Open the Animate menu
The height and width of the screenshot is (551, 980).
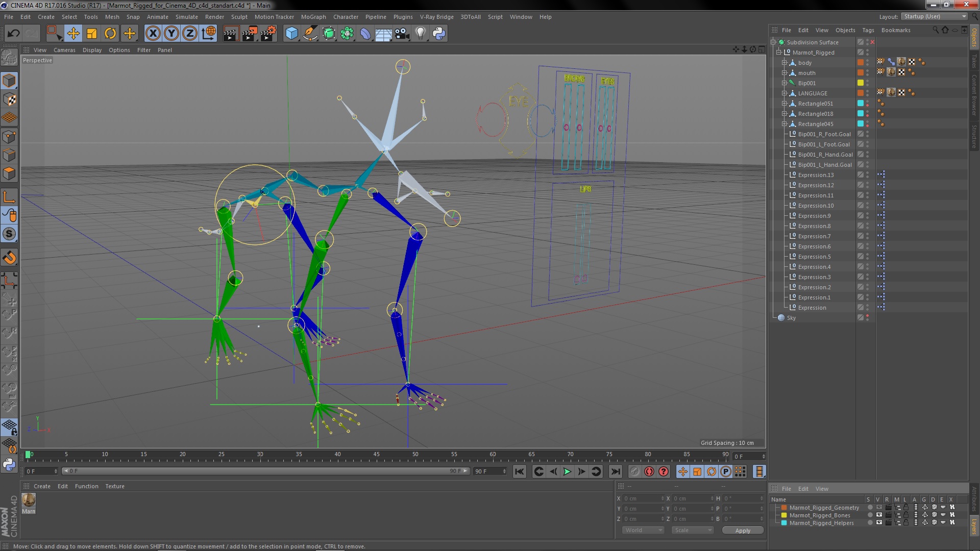[157, 17]
